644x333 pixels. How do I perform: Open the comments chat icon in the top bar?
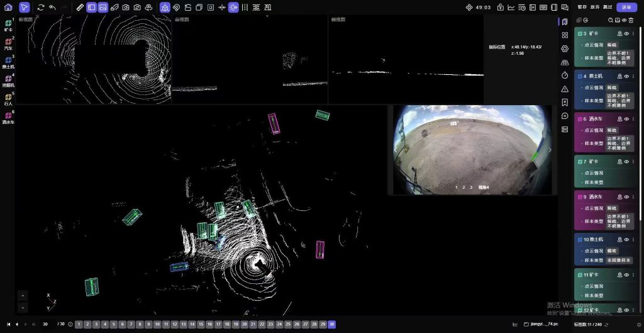click(x=565, y=8)
